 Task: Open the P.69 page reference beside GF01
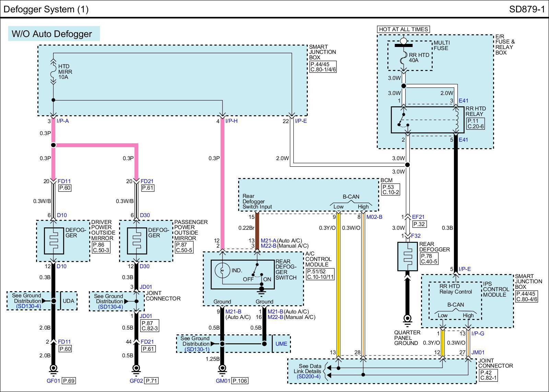coord(69,381)
